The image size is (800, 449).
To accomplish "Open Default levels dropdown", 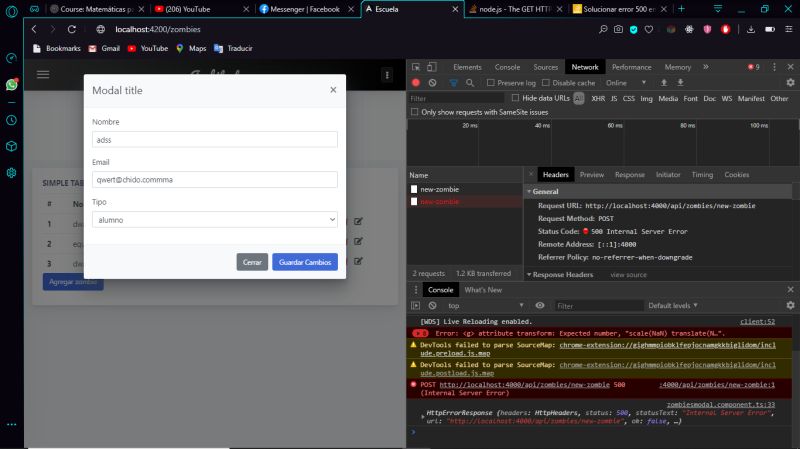I will (673, 305).
